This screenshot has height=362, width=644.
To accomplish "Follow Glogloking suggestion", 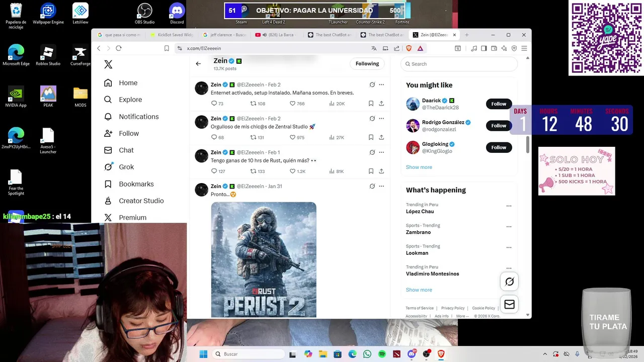I will [499, 147].
